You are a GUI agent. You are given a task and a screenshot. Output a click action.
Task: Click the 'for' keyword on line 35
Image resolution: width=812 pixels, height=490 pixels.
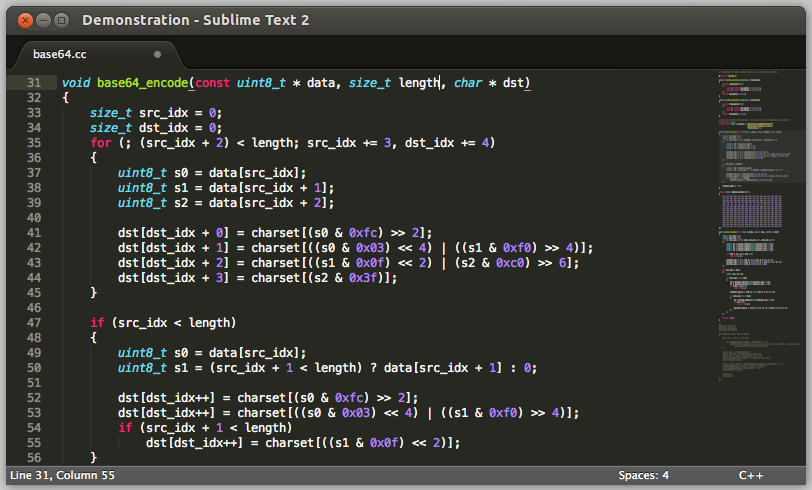pyautogui.click(x=100, y=143)
